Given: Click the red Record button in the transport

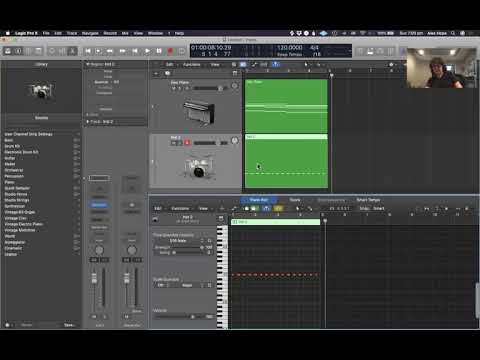Looking at the screenshot, I should (170, 51).
